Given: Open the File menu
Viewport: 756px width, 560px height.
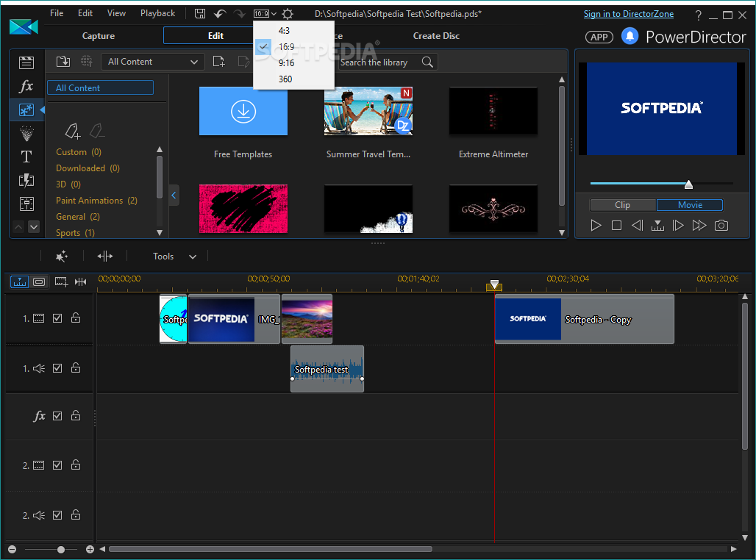Looking at the screenshot, I should [57, 13].
